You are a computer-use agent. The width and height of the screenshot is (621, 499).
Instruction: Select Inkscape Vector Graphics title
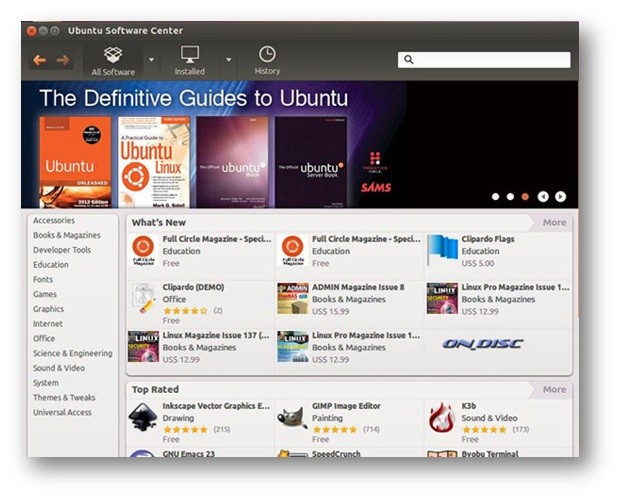tap(216, 406)
